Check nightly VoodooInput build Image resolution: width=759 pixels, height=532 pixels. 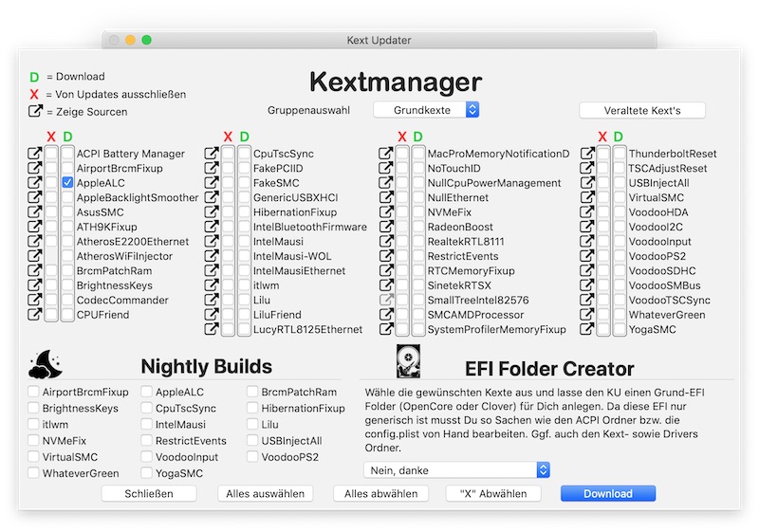(x=147, y=456)
